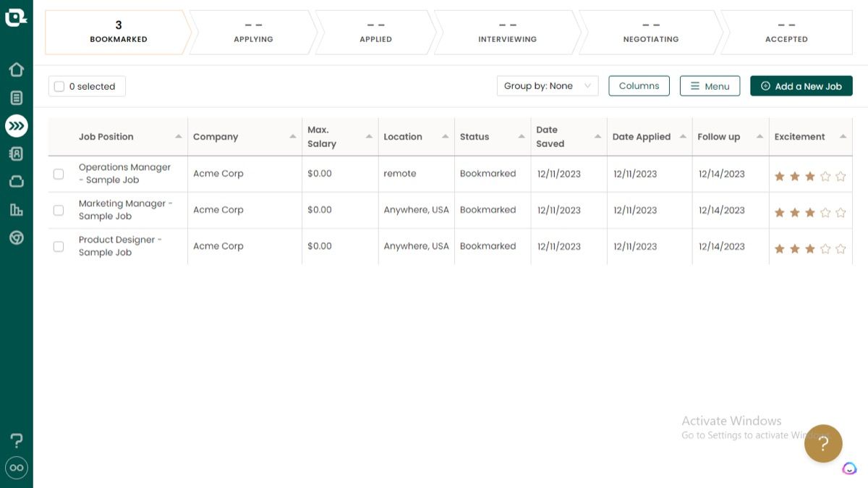Set fourth star for Product Designer excitement
Image resolution: width=868 pixels, height=488 pixels.
point(825,248)
